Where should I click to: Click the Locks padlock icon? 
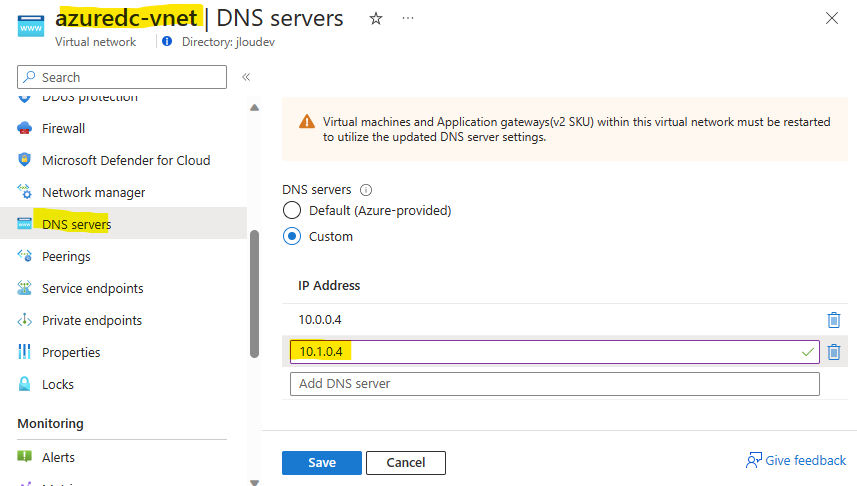(25, 383)
